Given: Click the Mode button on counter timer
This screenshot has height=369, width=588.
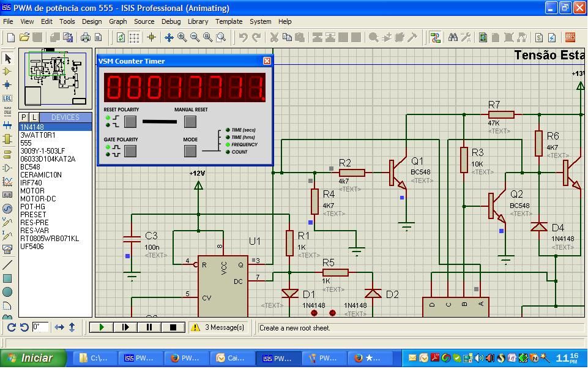Looking at the screenshot, I should click(190, 151).
